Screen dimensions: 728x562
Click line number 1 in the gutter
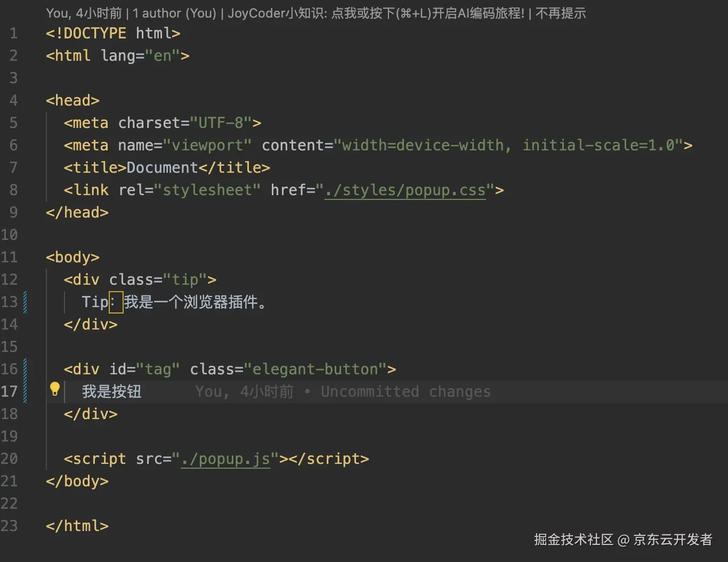(x=14, y=34)
